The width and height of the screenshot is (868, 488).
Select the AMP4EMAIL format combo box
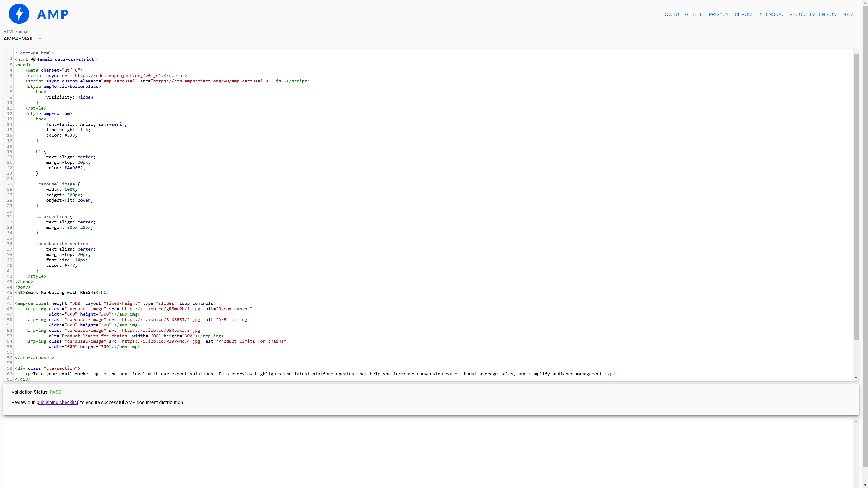pos(19,39)
